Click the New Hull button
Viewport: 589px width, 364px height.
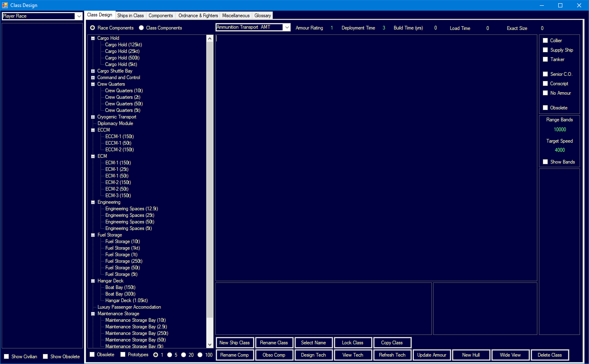pyautogui.click(x=471, y=355)
